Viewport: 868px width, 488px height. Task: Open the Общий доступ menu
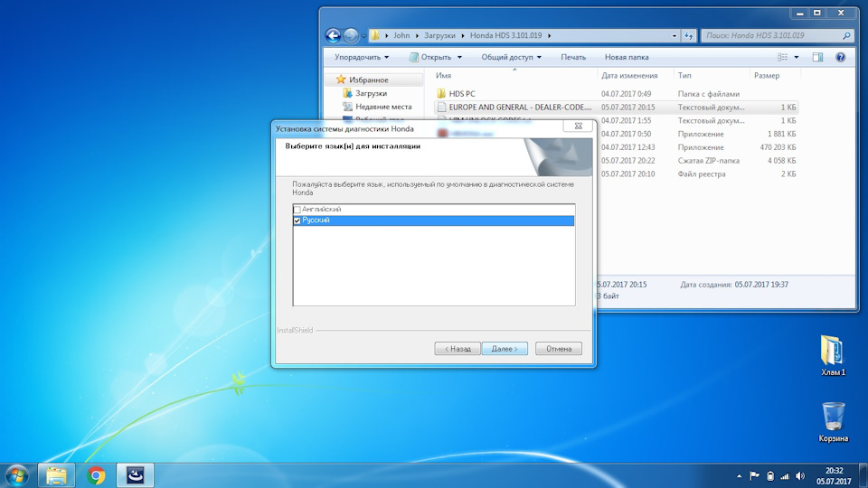pos(511,57)
